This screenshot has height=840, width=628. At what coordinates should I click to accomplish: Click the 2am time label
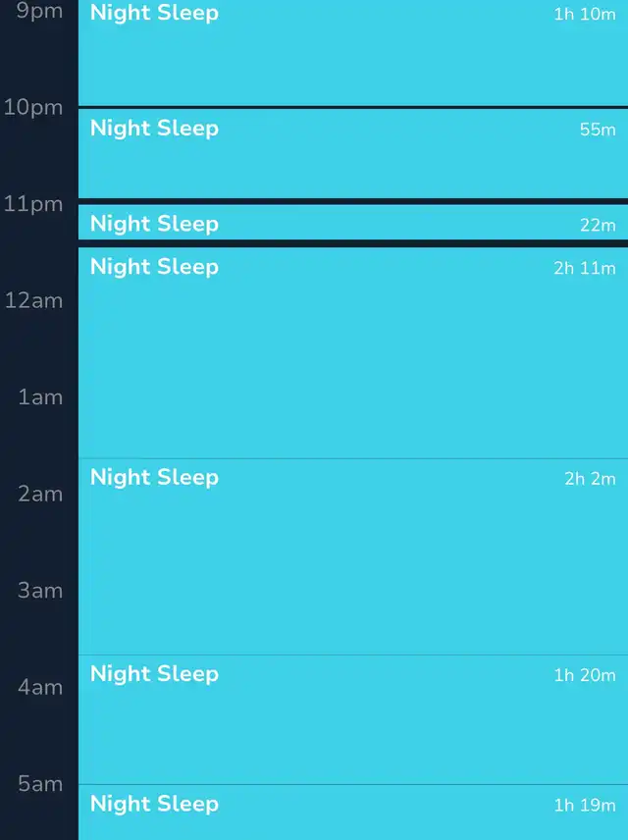coord(40,494)
